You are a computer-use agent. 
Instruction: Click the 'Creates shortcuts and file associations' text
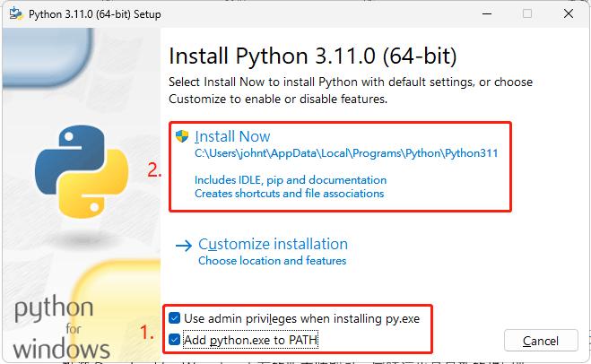[x=289, y=194]
